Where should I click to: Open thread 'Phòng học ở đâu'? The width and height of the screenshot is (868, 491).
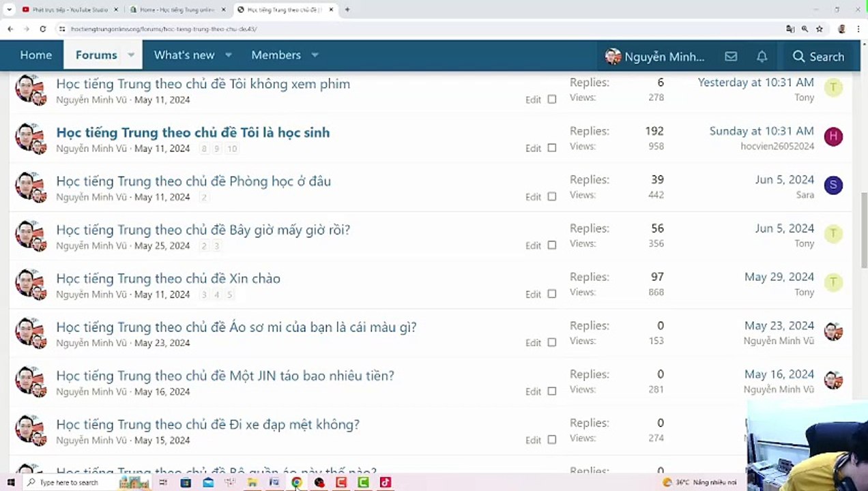point(193,181)
